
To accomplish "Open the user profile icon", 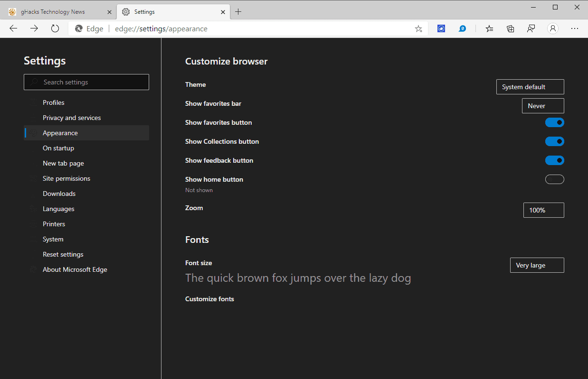I will pyautogui.click(x=553, y=28).
